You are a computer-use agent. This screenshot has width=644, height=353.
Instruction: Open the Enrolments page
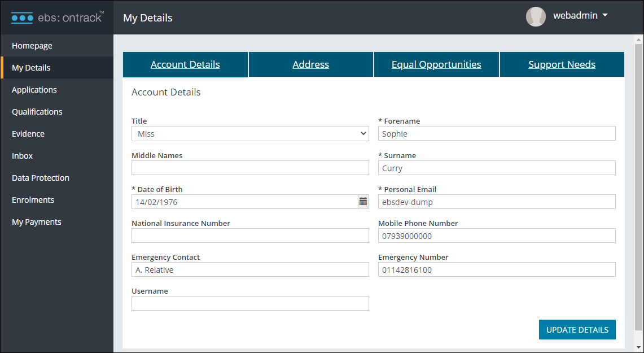pos(33,199)
